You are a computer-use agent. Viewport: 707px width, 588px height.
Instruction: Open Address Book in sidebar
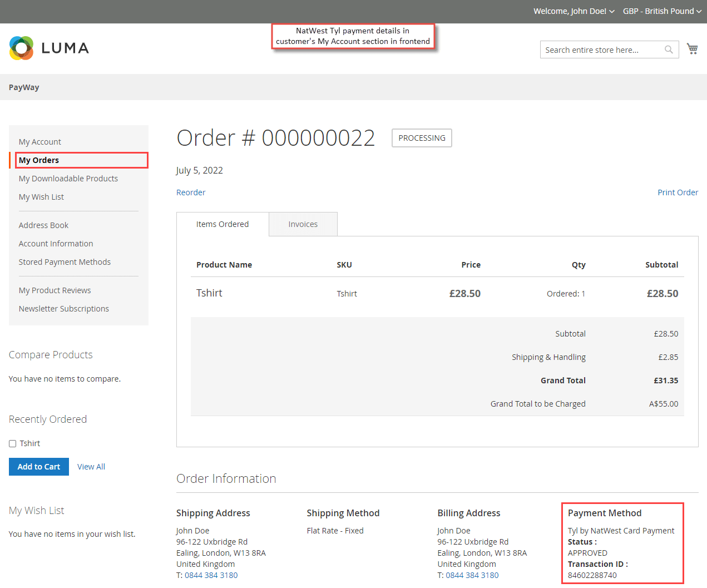[43, 225]
